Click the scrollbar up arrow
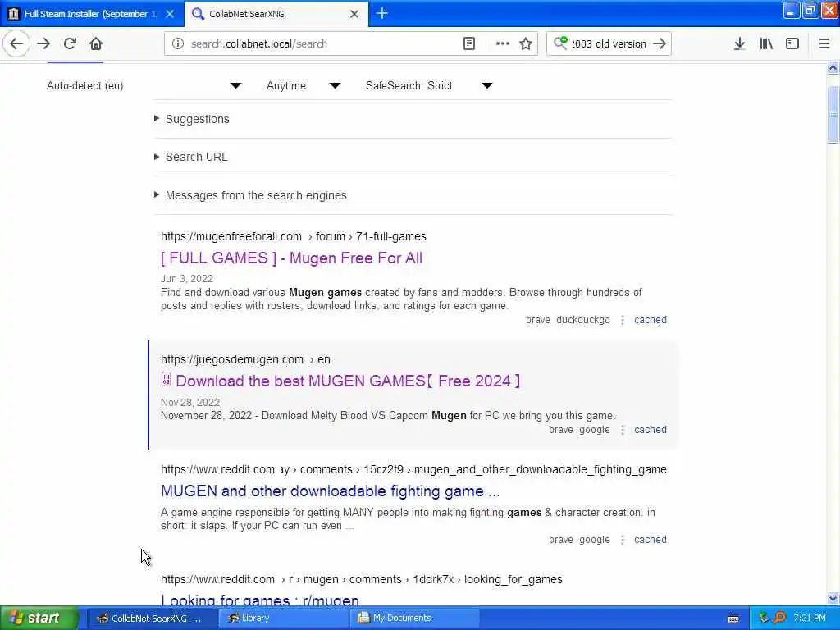 [833, 67]
